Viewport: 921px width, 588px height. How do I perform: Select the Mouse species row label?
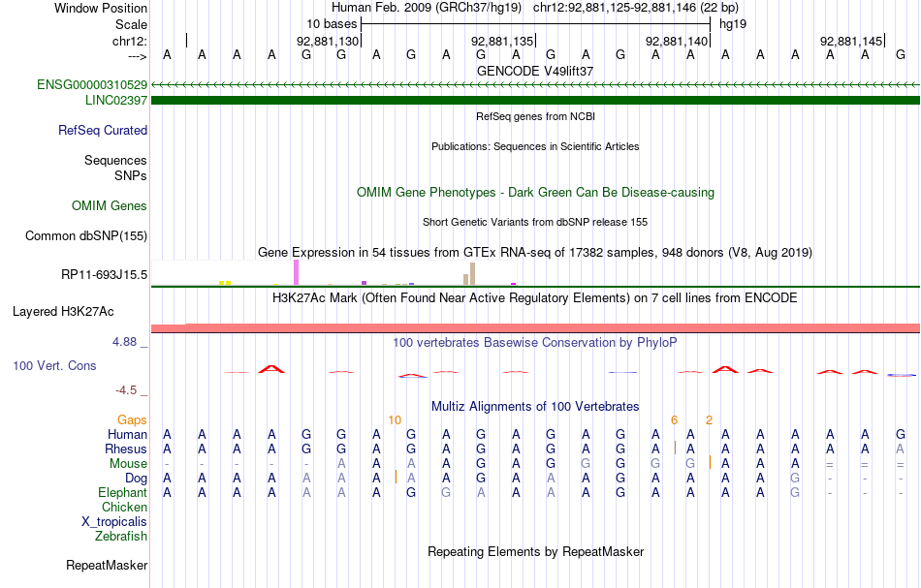pyautogui.click(x=128, y=464)
